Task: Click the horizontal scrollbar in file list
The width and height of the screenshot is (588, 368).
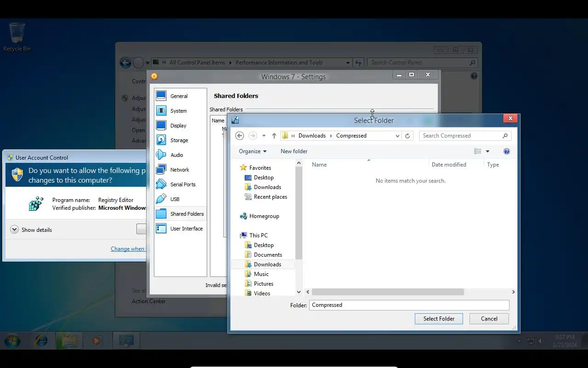Action: (388, 292)
